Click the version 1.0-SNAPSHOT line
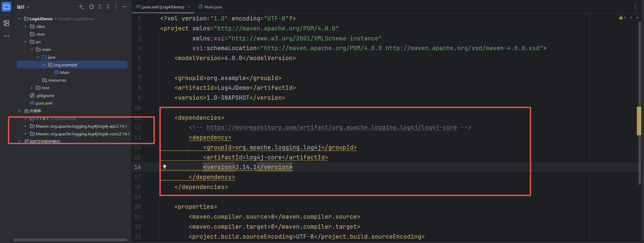Viewport: 644px width, 243px height. point(230,98)
